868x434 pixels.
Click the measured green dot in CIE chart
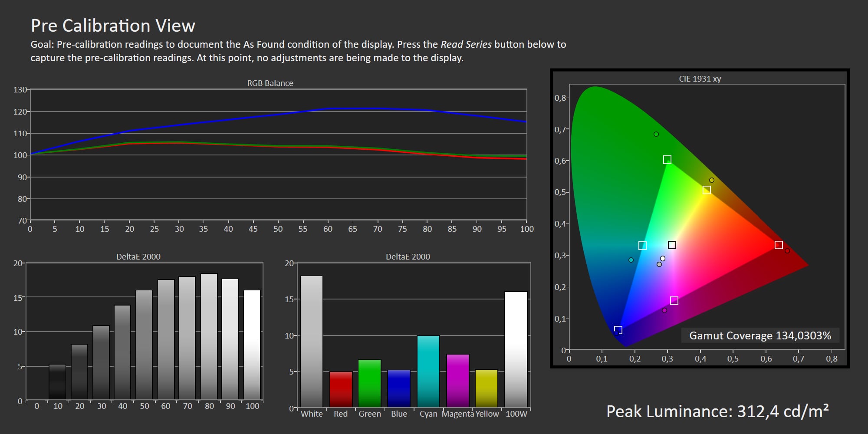[656, 134]
